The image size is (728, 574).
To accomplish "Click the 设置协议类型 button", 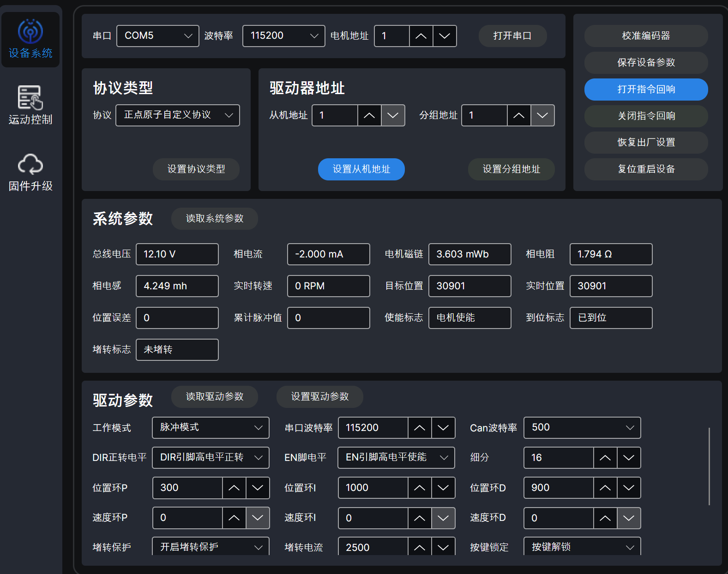I will 196,169.
